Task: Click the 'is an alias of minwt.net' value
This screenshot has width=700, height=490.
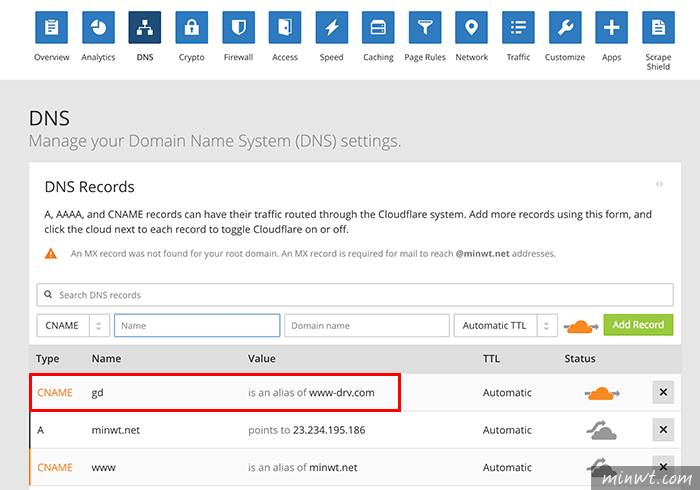Action: pos(303,468)
